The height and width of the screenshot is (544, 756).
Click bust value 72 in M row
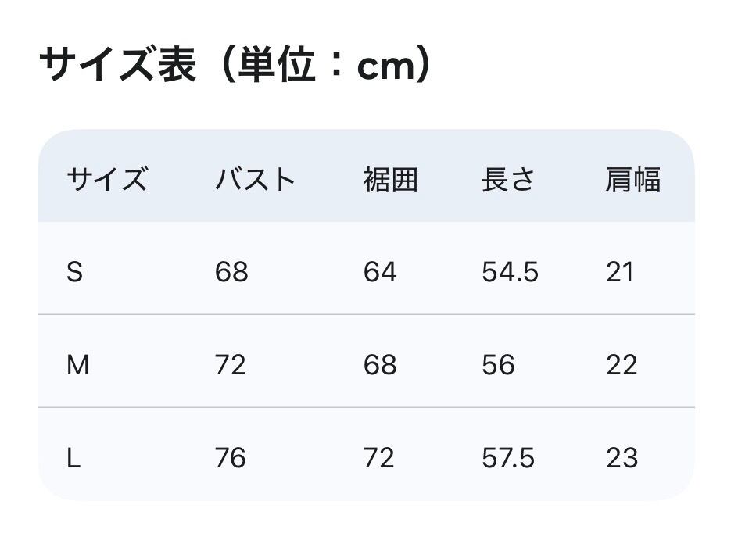231,365
